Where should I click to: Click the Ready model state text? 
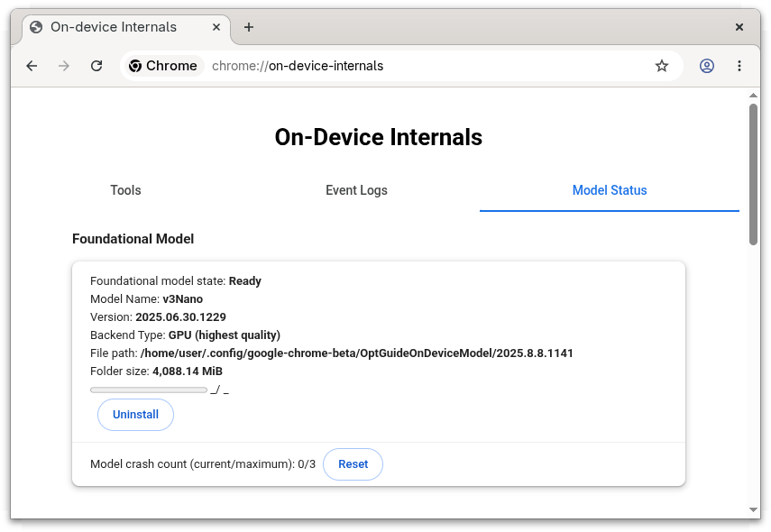pyautogui.click(x=245, y=281)
